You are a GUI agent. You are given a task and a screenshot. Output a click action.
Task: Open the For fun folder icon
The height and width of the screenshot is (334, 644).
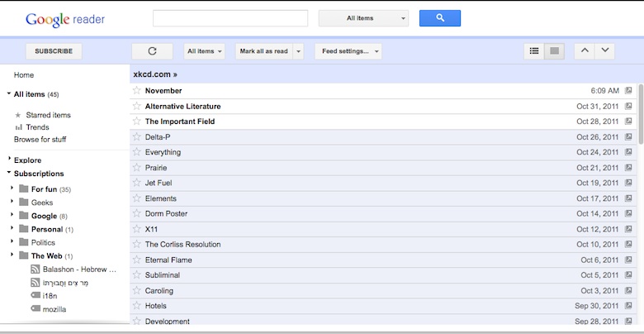(24, 188)
